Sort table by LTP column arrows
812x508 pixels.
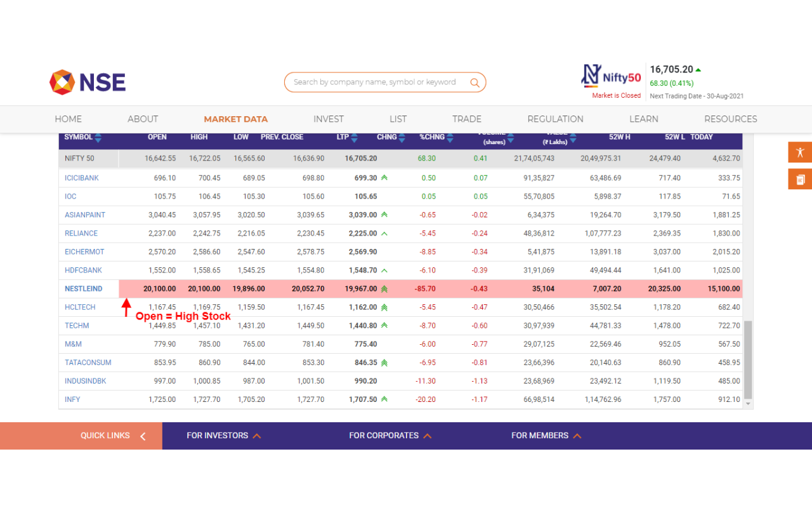[x=355, y=137]
